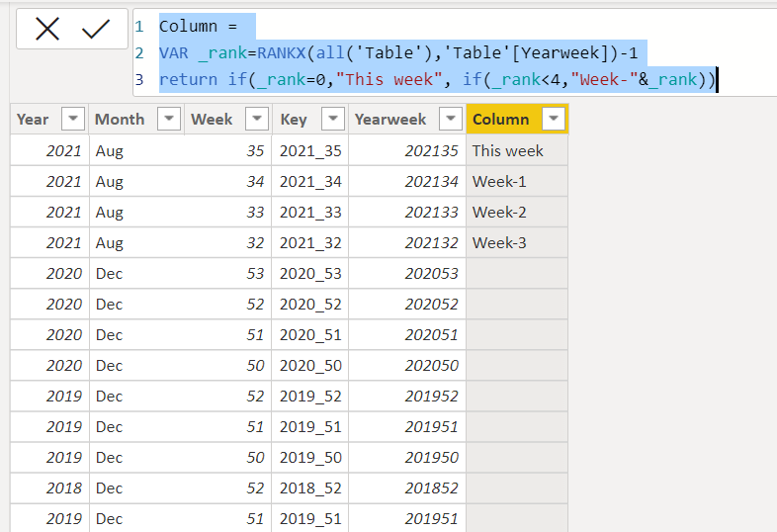Open the Column header filter dropdown
777x532 pixels.
(x=554, y=119)
